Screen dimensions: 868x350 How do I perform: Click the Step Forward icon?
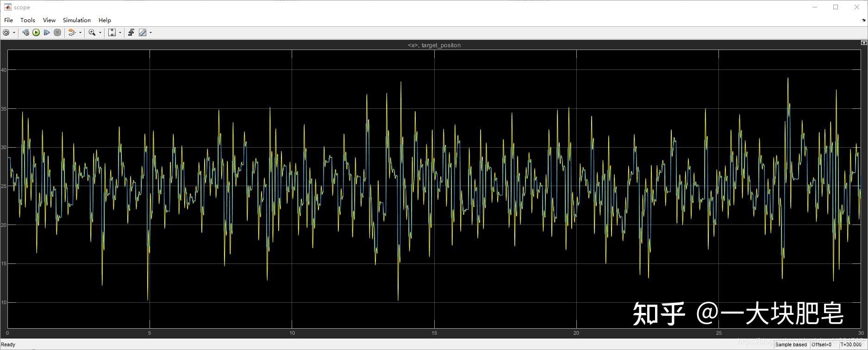(47, 32)
